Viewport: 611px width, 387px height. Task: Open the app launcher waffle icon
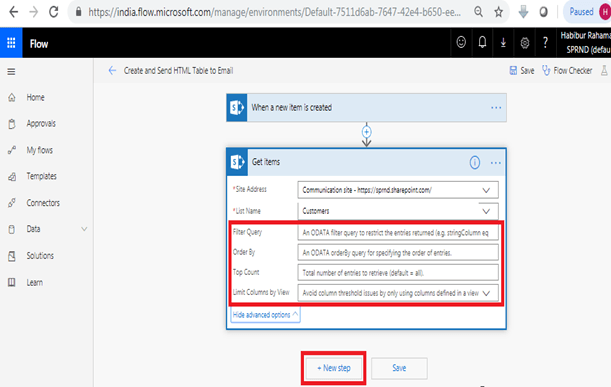(11, 43)
